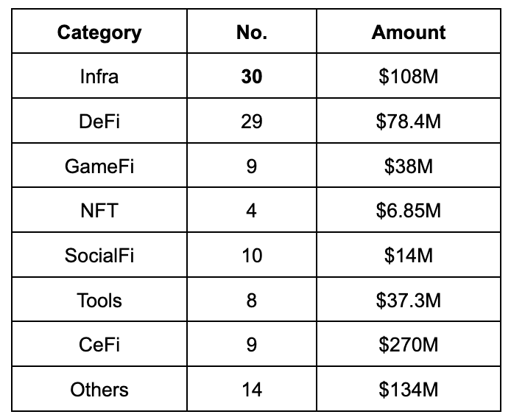Select the NFT category cell

tap(99, 210)
